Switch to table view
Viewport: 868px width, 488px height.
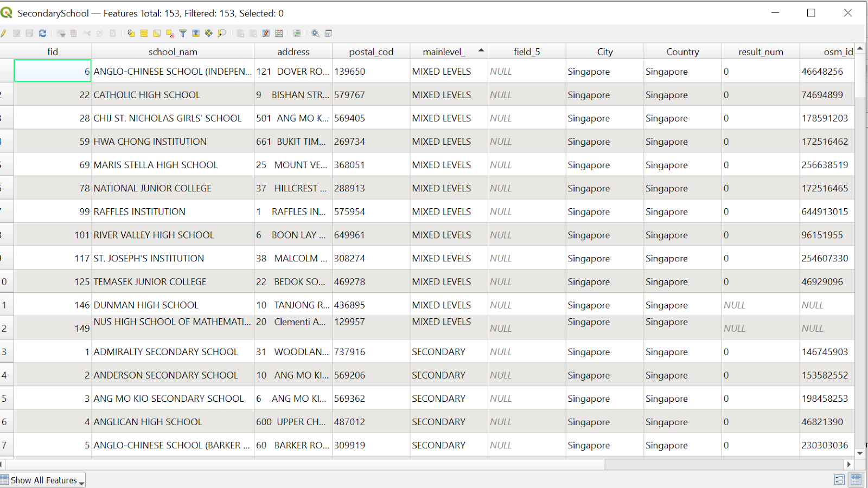[856, 480]
